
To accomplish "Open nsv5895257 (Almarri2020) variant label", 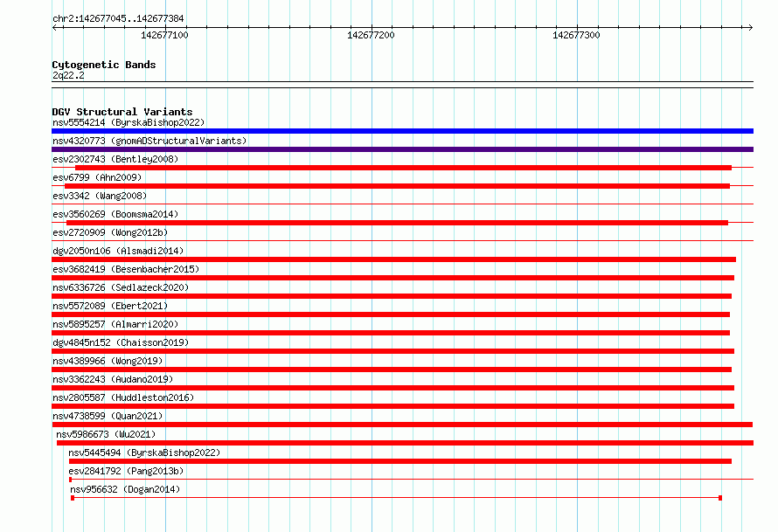I will [115, 324].
